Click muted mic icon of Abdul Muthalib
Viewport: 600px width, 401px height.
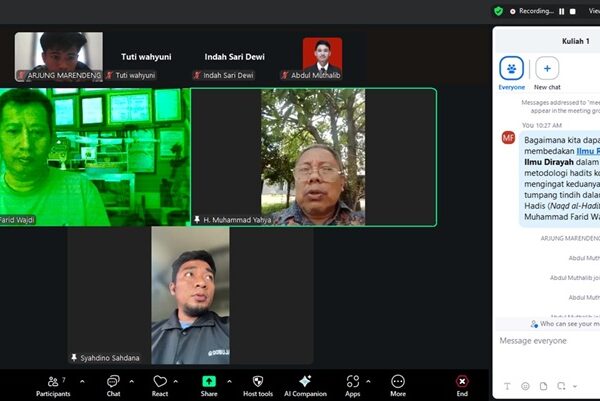pyautogui.click(x=285, y=75)
